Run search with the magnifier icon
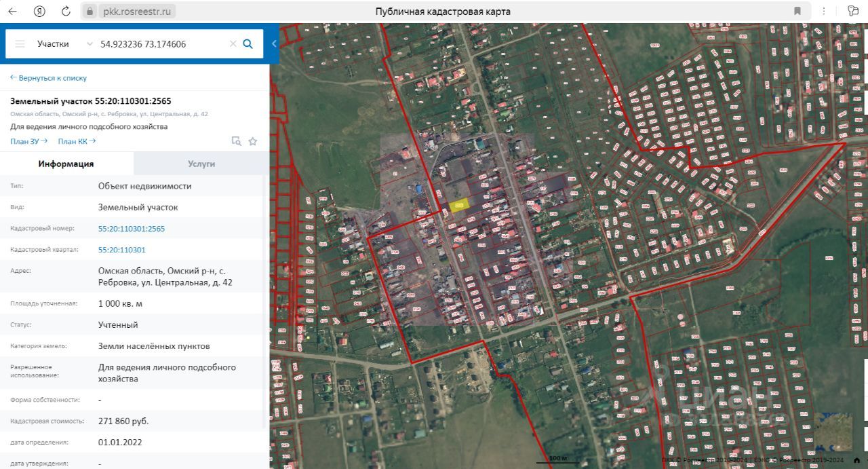This screenshot has height=469, width=868. pyautogui.click(x=248, y=43)
